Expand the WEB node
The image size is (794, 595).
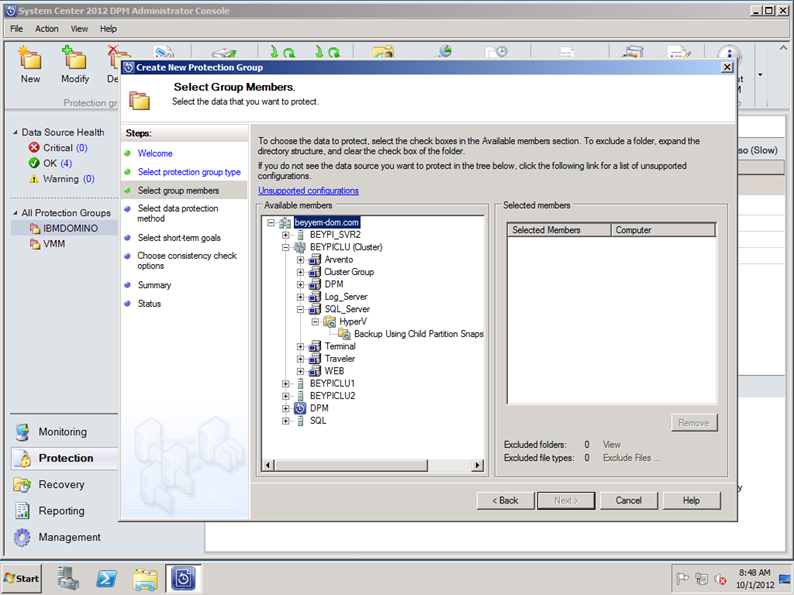point(301,371)
